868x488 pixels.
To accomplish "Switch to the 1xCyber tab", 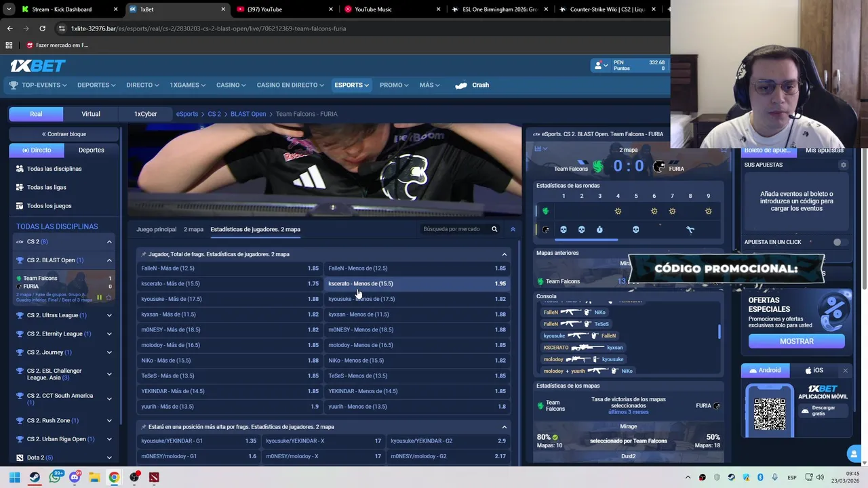I will click(x=145, y=114).
